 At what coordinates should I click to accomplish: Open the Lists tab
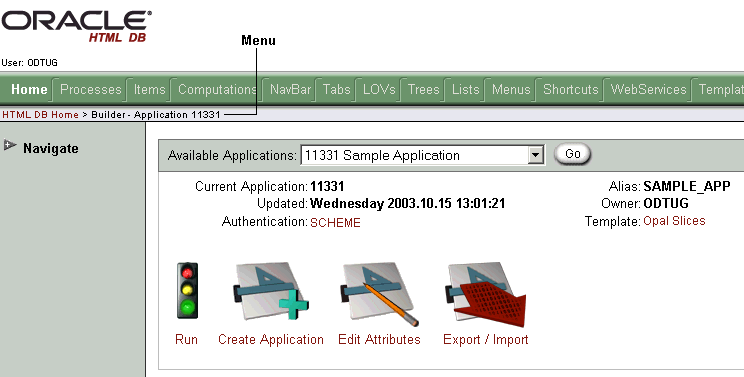[465, 90]
